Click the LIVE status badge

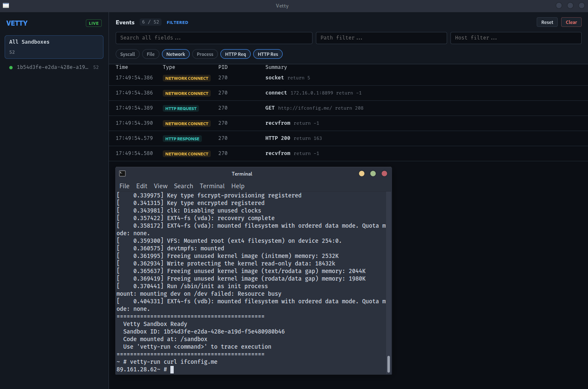click(x=94, y=23)
